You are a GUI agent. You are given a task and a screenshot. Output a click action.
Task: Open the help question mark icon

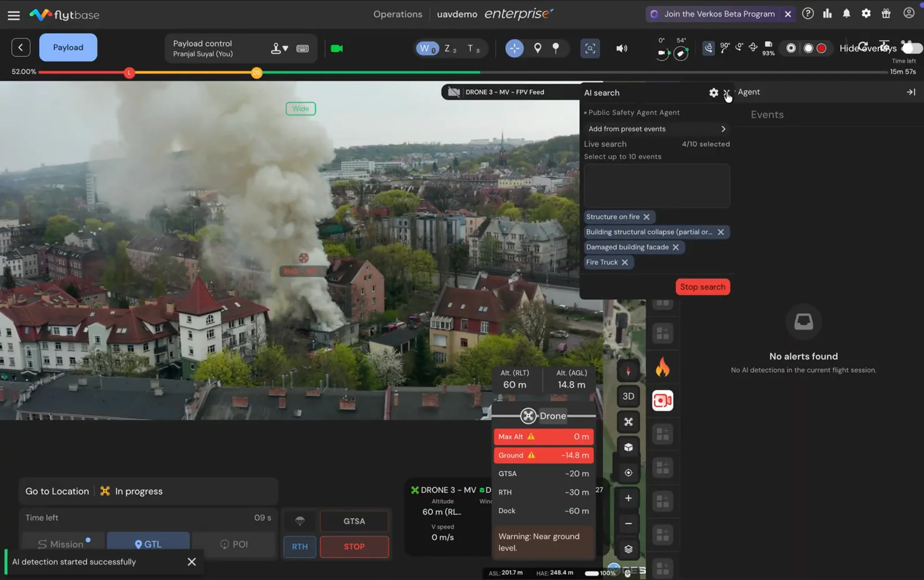point(808,13)
